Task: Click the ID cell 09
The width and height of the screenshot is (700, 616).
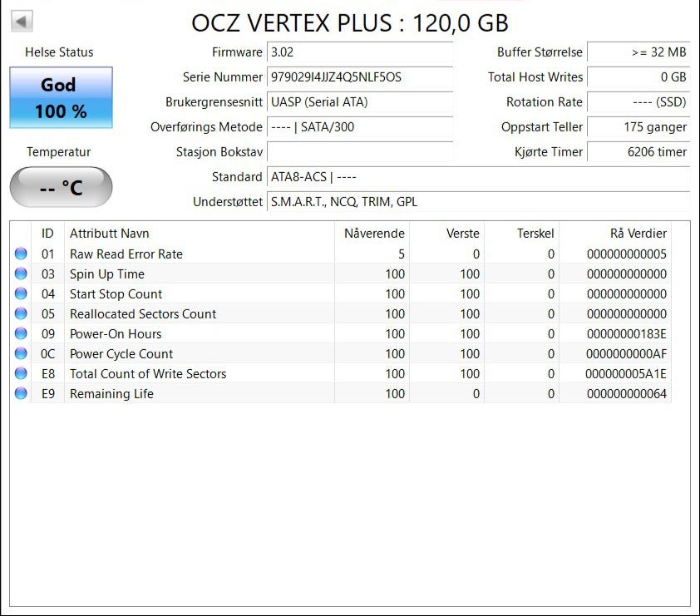Action: (x=47, y=334)
